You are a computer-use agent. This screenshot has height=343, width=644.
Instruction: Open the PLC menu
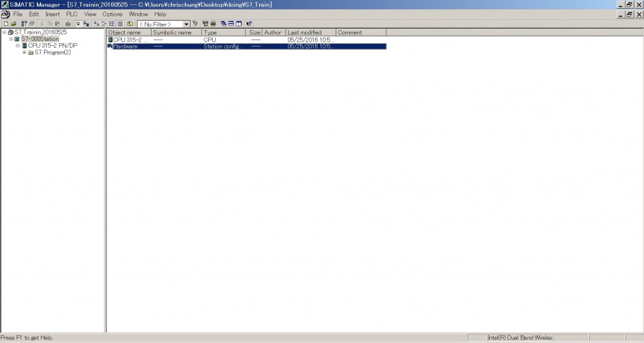pyautogui.click(x=72, y=14)
